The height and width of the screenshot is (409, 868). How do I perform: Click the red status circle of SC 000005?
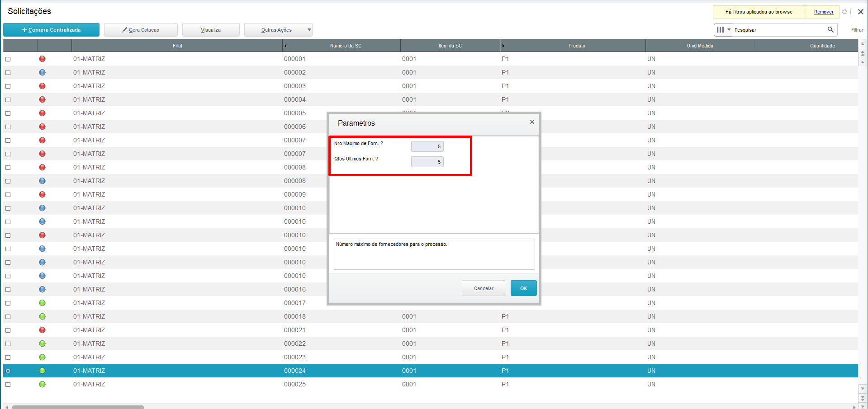click(x=42, y=113)
